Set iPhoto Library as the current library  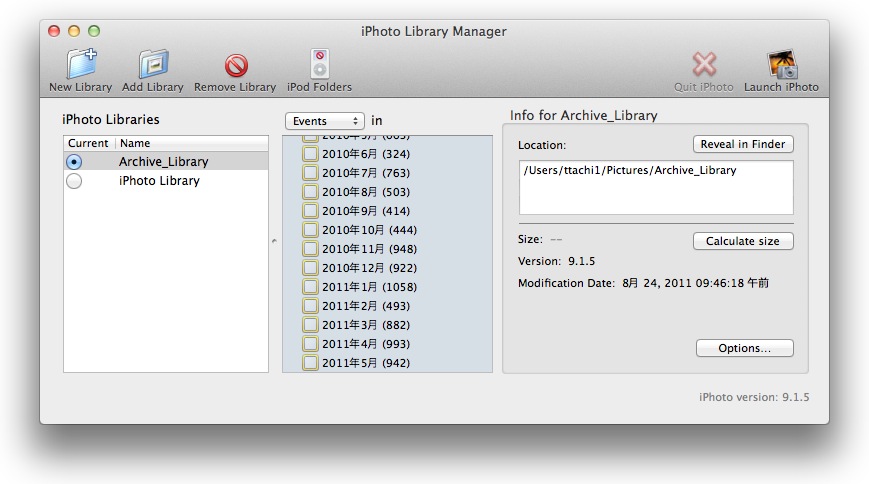click(74, 181)
